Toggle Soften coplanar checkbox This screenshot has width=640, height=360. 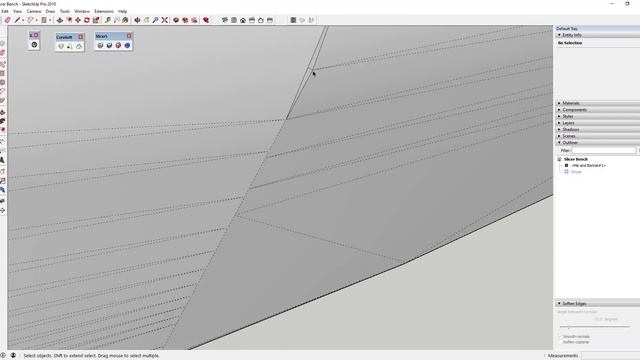(x=561, y=342)
